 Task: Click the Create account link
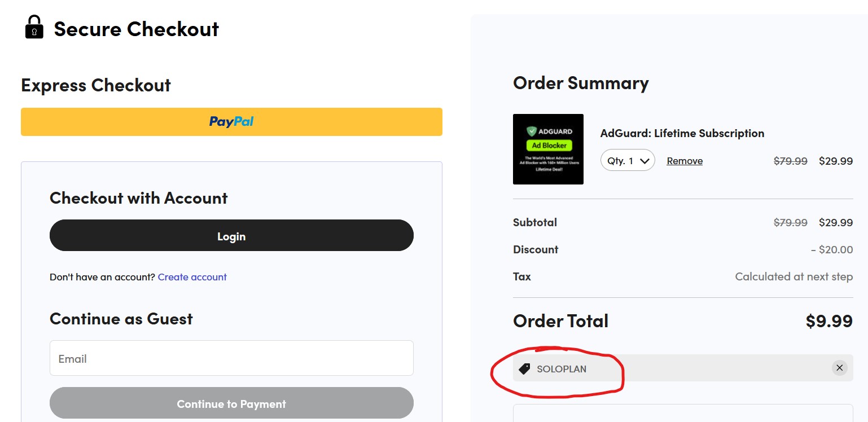pyautogui.click(x=192, y=277)
